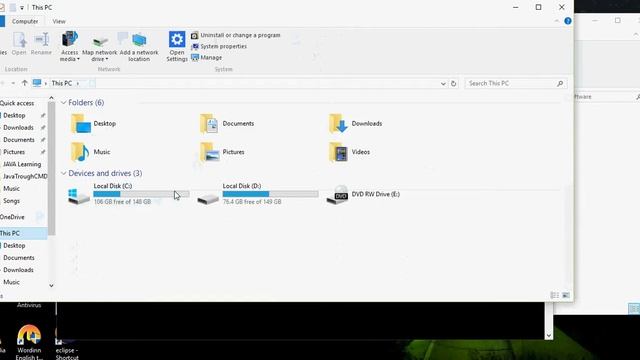Refresh the This PC view
Image resolution: width=640 pixels, height=360 pixels.
pyautogui.click(x=453, y=84)
